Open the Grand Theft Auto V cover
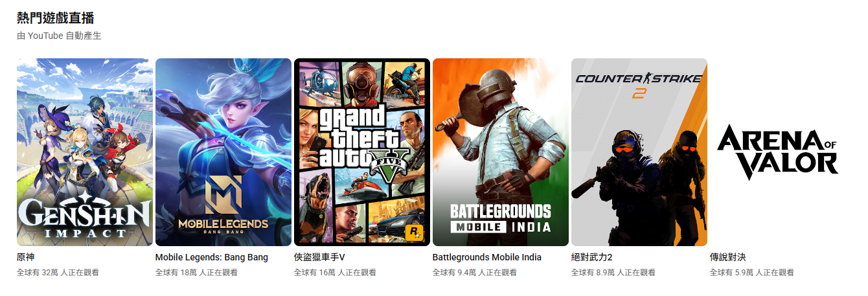 coord(362,152)
